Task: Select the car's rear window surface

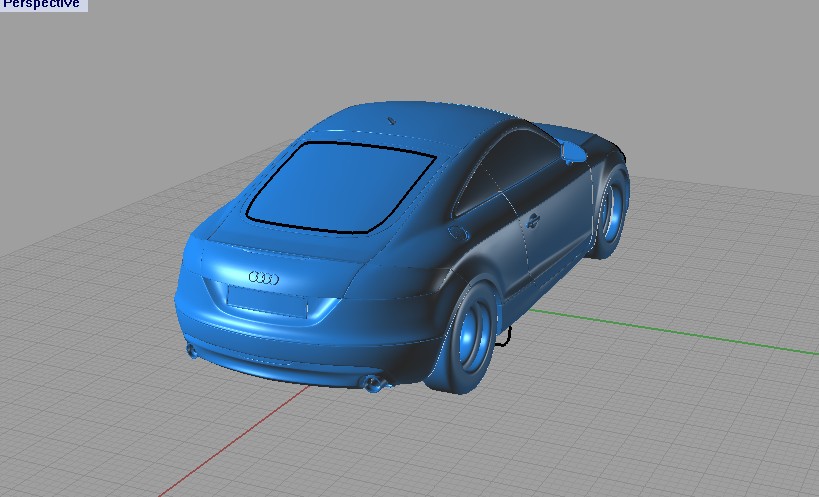Action: pos(342,187)
